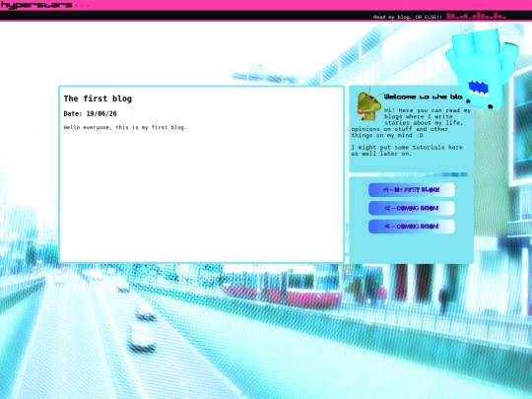532x399 pixels.
Task: Click the "Read my blog. OR ELSE!!" text
Action: 408,17
